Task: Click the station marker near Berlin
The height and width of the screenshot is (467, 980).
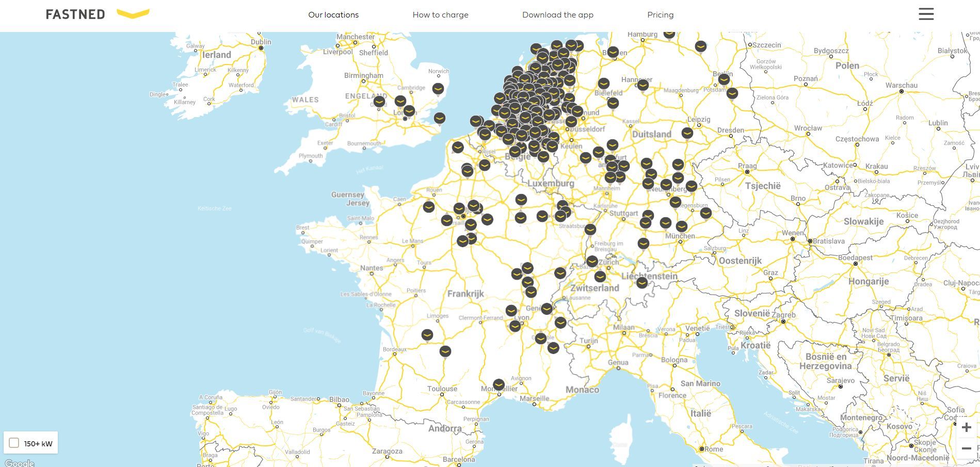Action: coord(724,79)
